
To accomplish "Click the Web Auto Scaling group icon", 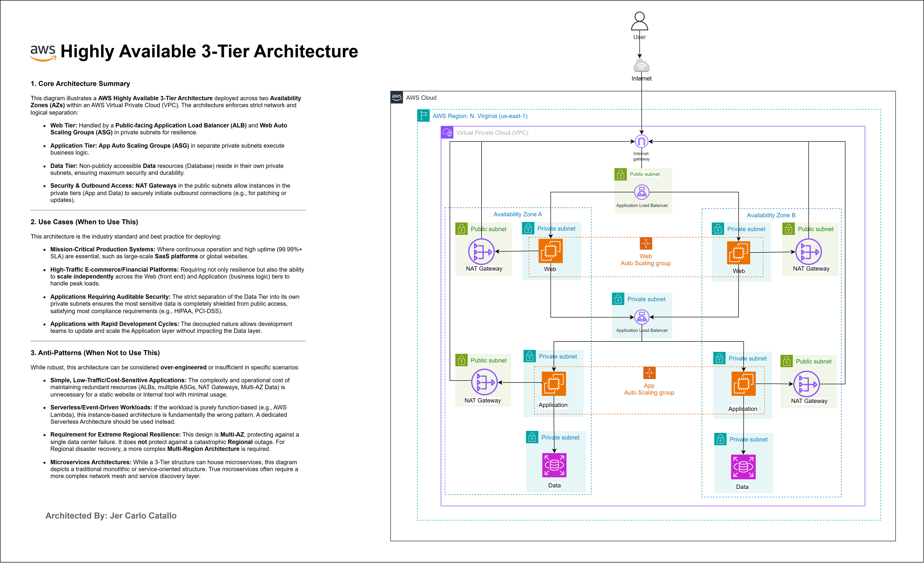I will (x=646, y=243).
